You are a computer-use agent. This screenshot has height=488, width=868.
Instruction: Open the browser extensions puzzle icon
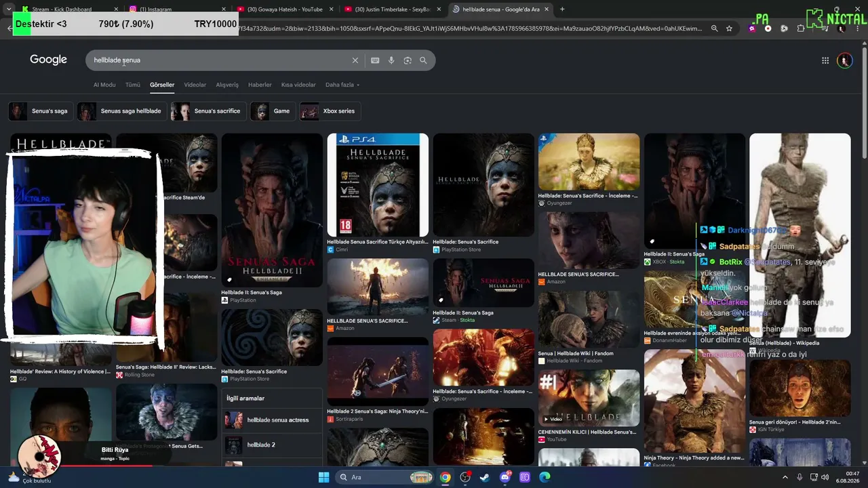(x=801, y=28)
